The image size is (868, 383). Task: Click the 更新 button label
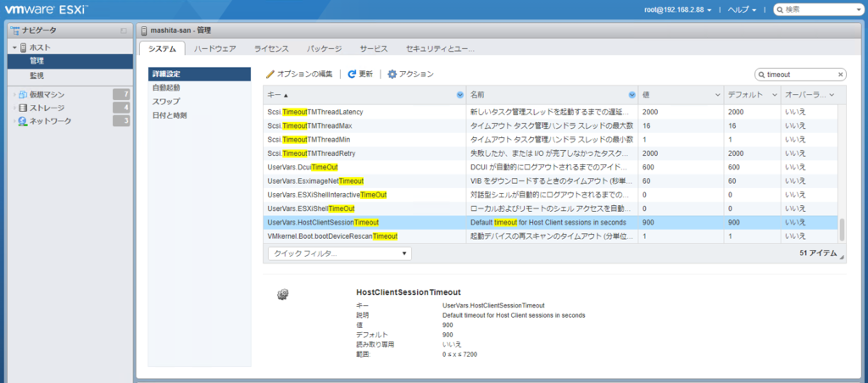(365, 74)
